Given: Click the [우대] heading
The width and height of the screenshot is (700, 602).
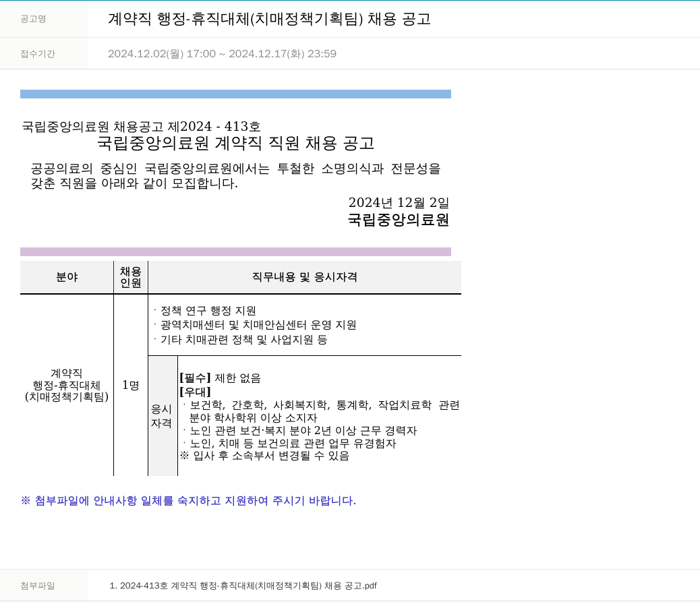Looking at the screenshot, I should click(x=195, y=392).
